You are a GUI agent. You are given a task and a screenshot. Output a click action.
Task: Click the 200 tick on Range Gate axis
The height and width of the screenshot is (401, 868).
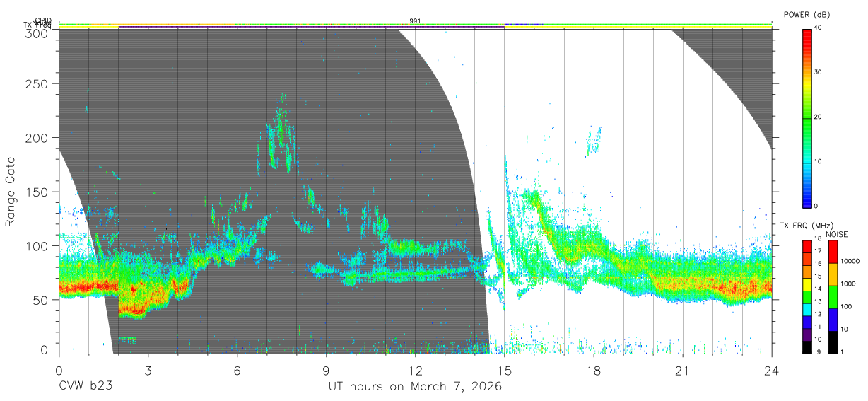tap(37, 137)
